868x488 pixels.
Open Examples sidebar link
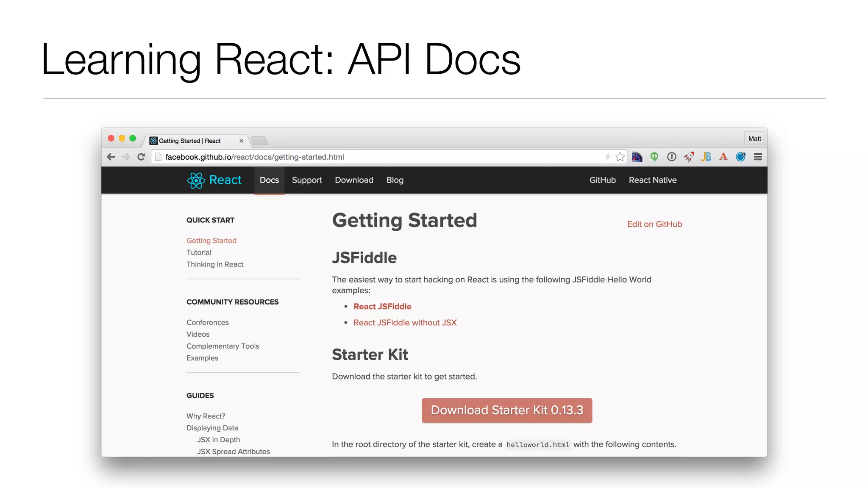tap(203, 358)
